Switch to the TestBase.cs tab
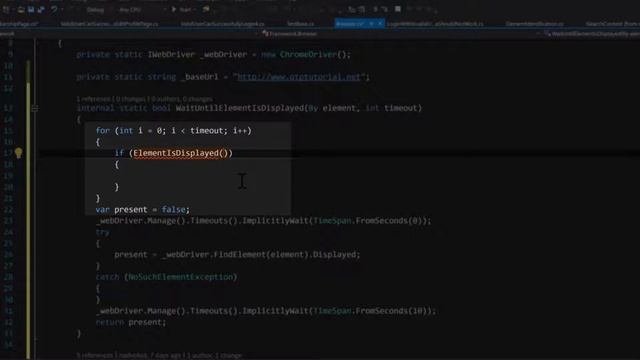This screenshot has width=640, height=360. click(300, 24)
